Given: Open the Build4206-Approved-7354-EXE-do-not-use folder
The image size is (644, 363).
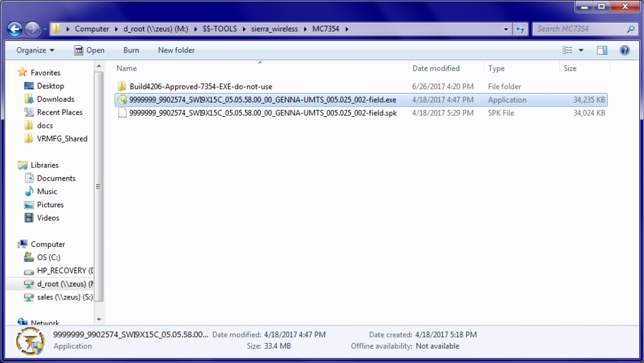Looking at the screenshot, I should (201, 87).
